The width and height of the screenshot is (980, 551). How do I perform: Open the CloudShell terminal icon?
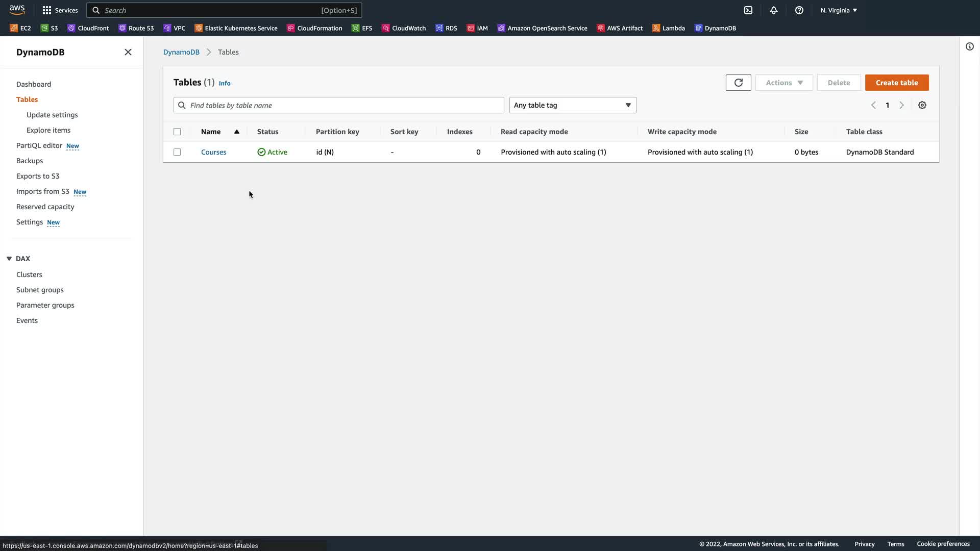(x=748, y=10)
